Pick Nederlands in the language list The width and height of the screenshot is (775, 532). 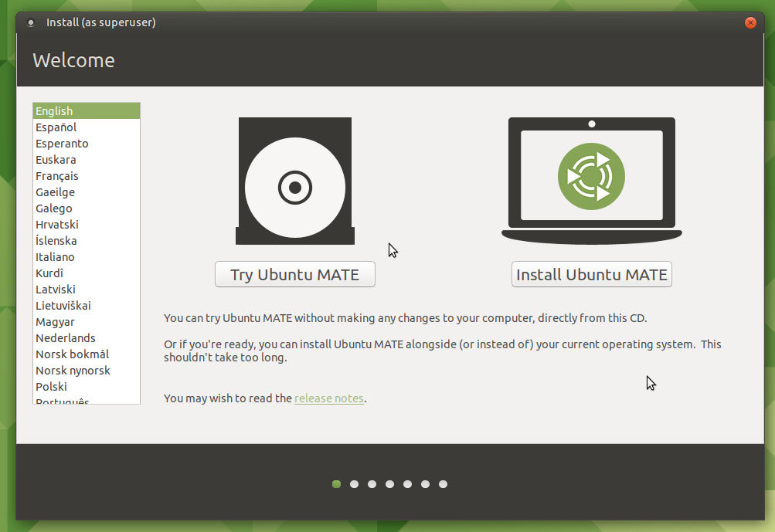coord(87,338)
